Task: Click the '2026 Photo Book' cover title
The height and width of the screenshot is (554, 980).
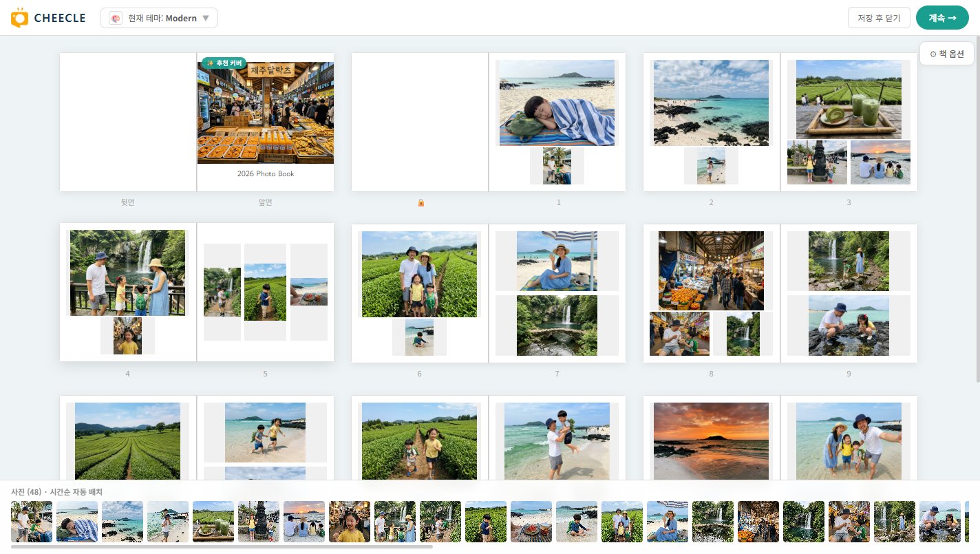Action: [x=266, y=174]
